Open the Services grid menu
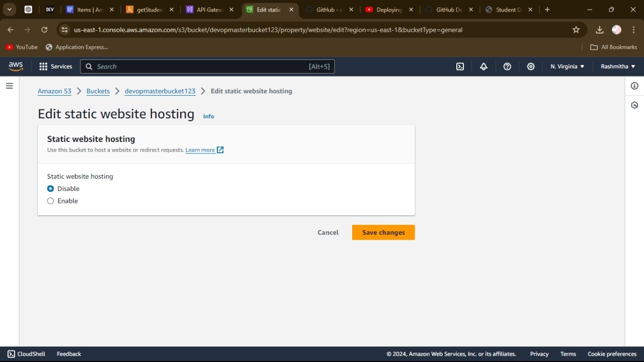Screen dimensions: 644x362 (x=55, y=66)
